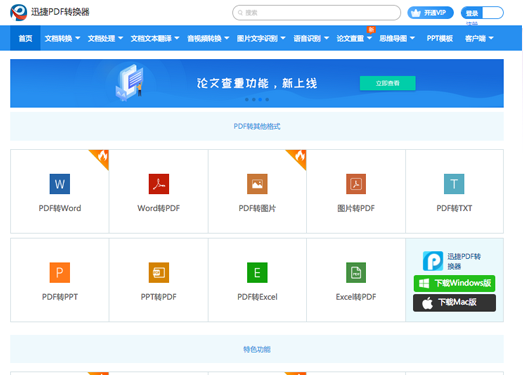Click the PDF转其他格式 section heading
The height and width of the screenshot is (375, 523).
click(257, 126)
